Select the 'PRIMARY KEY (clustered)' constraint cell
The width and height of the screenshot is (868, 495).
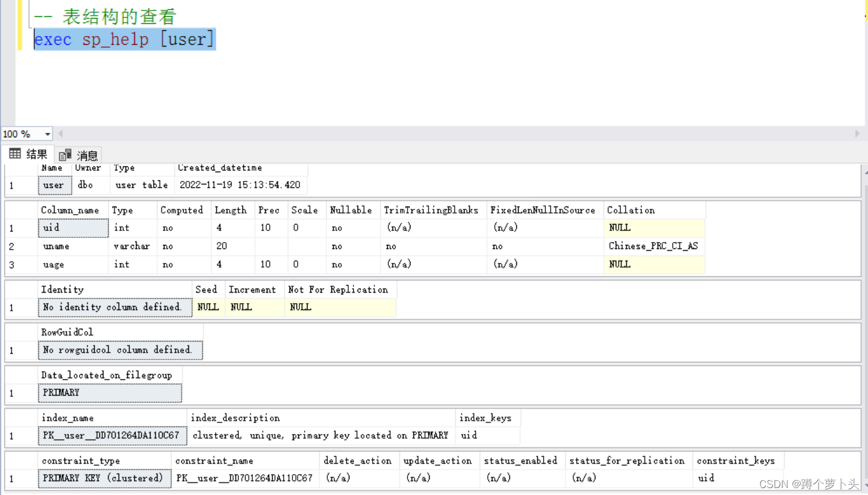[104, 478]
